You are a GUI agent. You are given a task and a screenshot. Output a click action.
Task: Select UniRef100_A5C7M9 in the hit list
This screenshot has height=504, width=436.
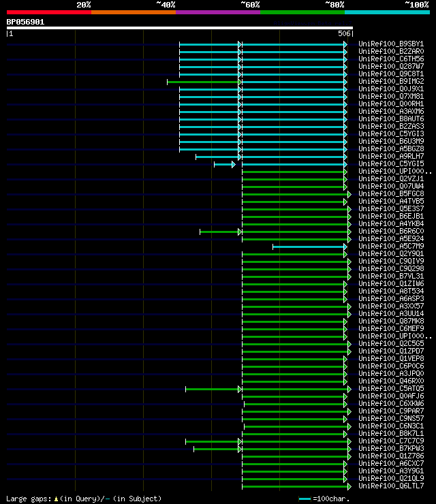coord(391,247)
